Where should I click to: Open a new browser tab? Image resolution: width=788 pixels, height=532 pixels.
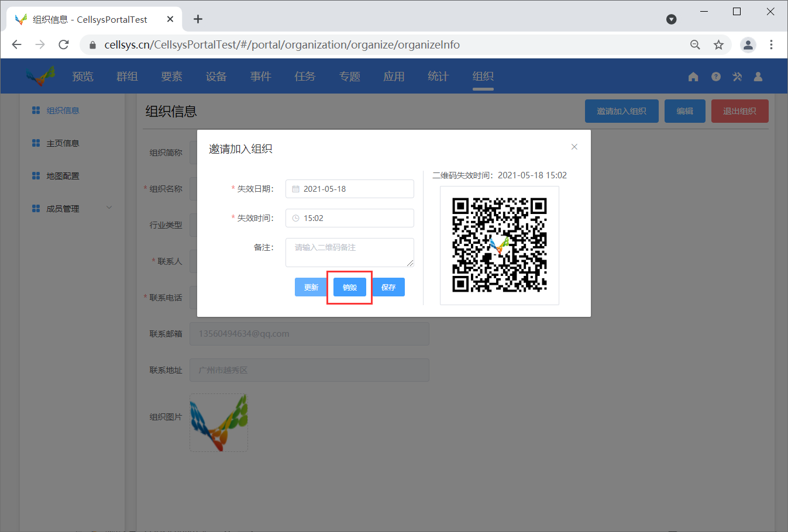coord(198,19)
